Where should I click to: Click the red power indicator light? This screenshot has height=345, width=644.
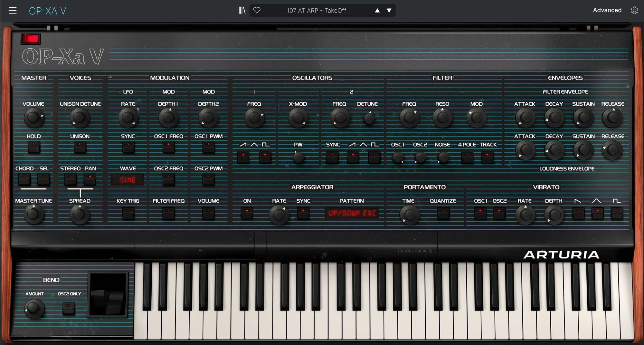[31, 39]
